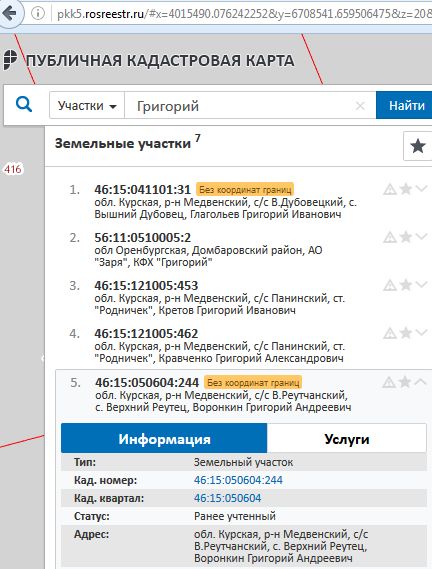Click the magnifying glass search icon
Screen dimensions: 432x569
pos(24,105)
